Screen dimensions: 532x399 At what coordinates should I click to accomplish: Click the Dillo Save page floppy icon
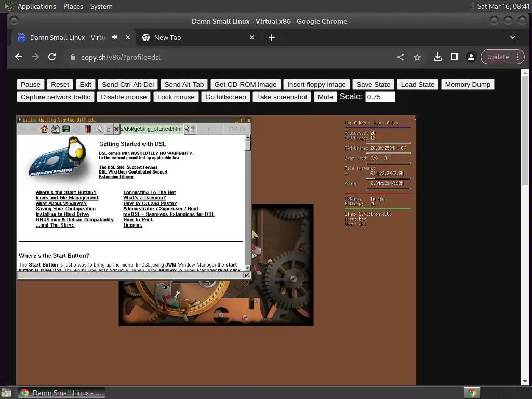click(x=66, y=129)
